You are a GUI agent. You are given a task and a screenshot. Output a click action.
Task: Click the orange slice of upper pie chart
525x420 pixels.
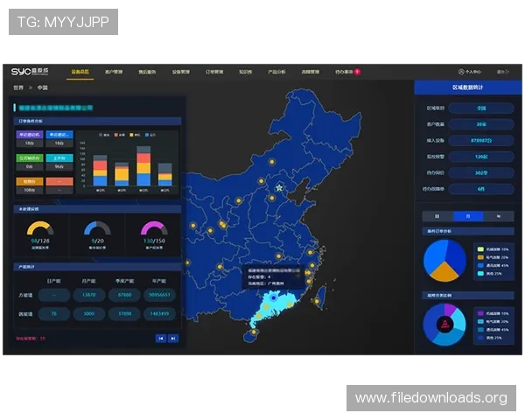pyautogui.click(x=444, y=273)
